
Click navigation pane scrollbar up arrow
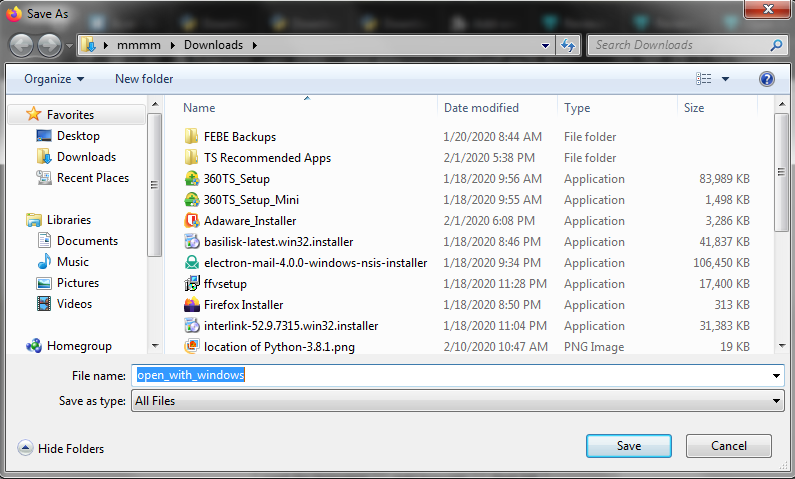coord(155,105)
